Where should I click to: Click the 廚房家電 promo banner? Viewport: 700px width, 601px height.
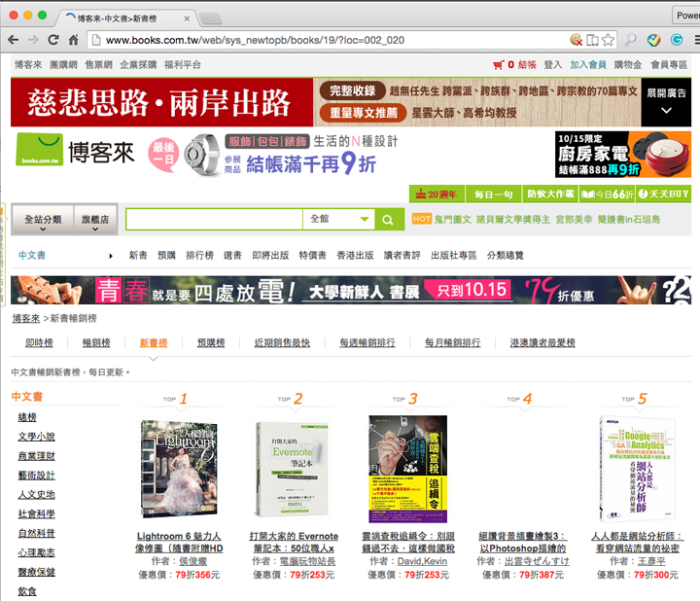pos(623,154)
